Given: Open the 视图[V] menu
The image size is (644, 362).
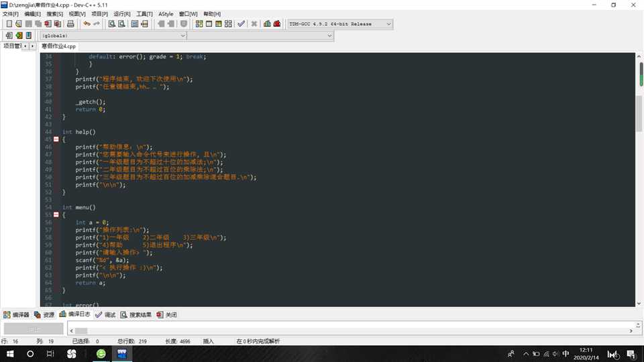Looking at the screenshot, I should tap(77, 13).
